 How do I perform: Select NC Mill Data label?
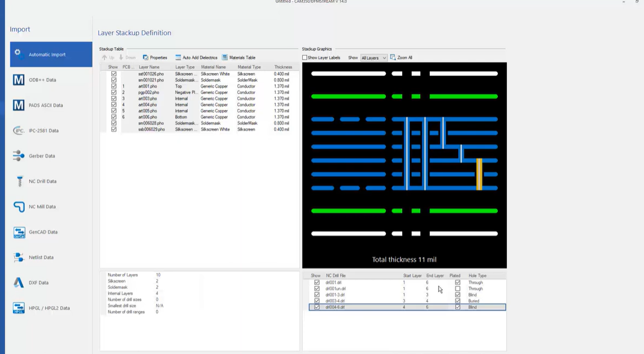click(x=42, y=207)
